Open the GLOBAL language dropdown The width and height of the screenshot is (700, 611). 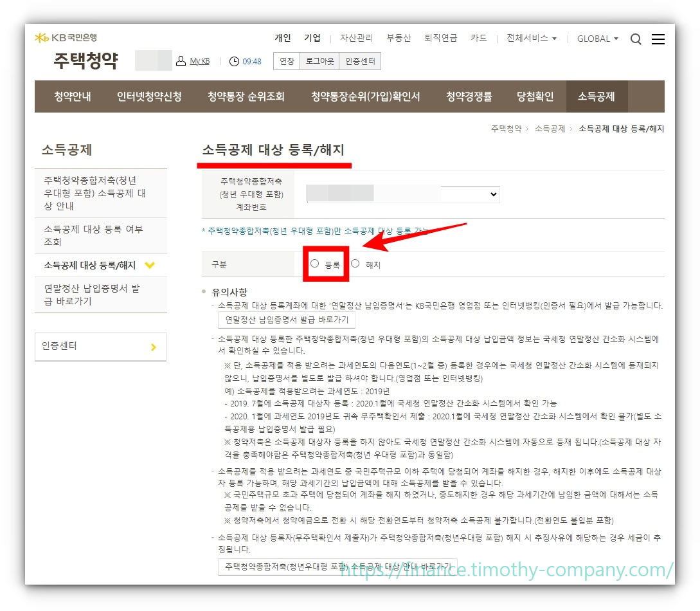(x=597, y=39)
